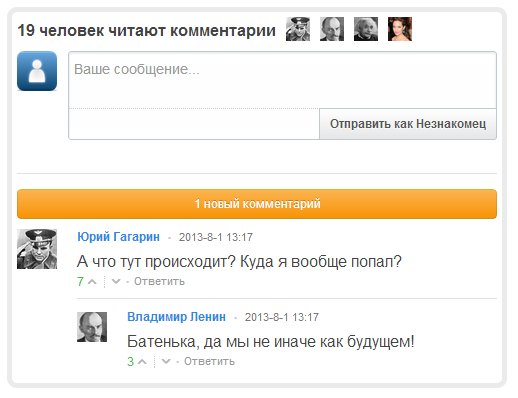Click Гагарин's avatar next to his comment
The height and width of the screenshot is (398, 518).
point(37,249)
